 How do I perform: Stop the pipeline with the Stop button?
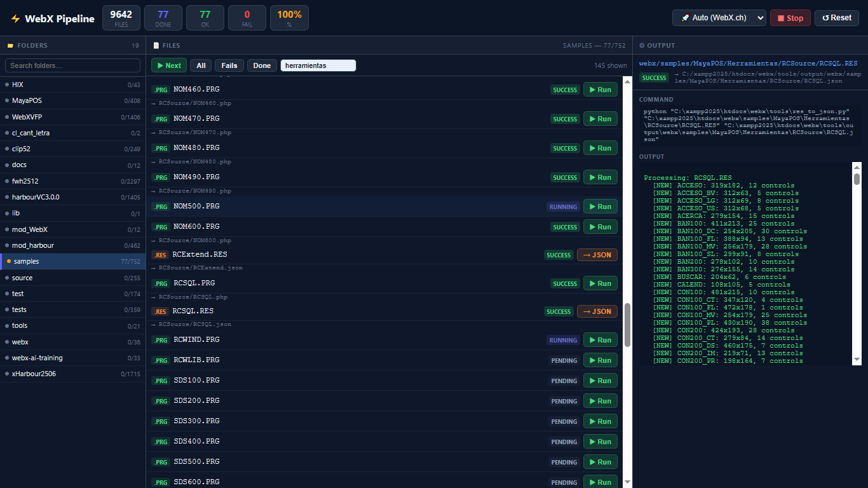(790, 18)
